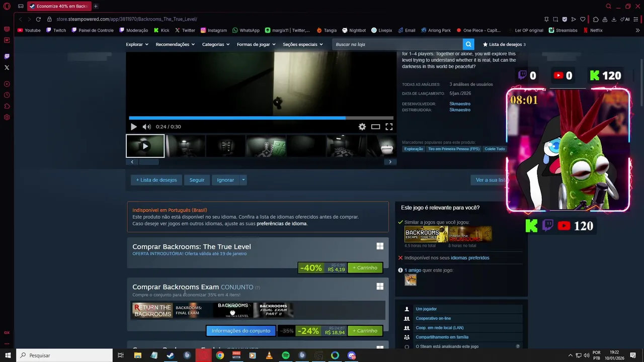Open Opera extensions cube icon

[x=596, y=19]
